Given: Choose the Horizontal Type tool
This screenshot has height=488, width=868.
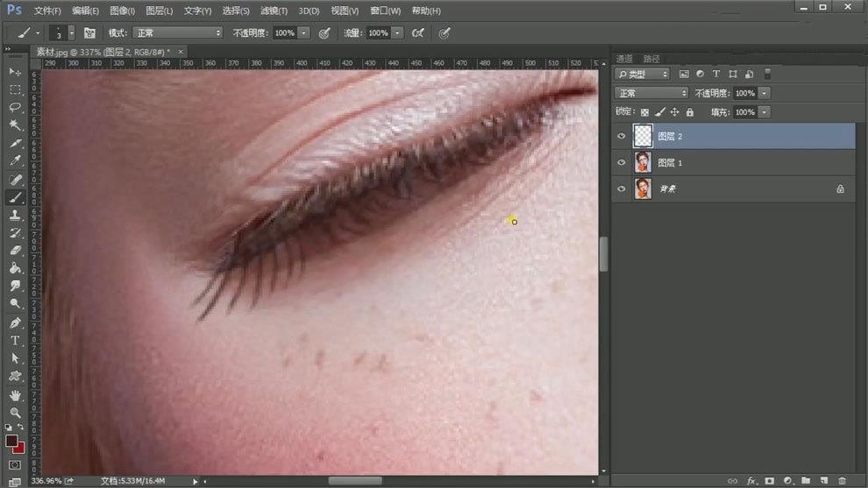Looking at the screenshot, I should pos(15,341).
